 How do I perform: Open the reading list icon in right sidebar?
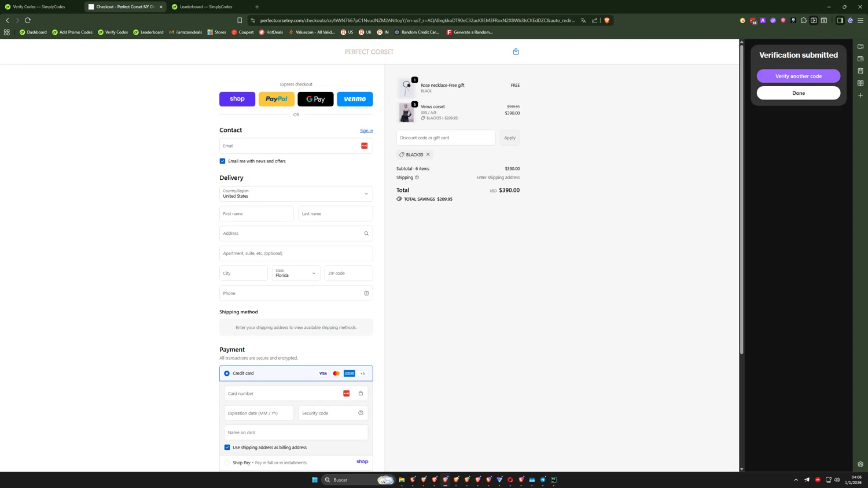[860, 83]
